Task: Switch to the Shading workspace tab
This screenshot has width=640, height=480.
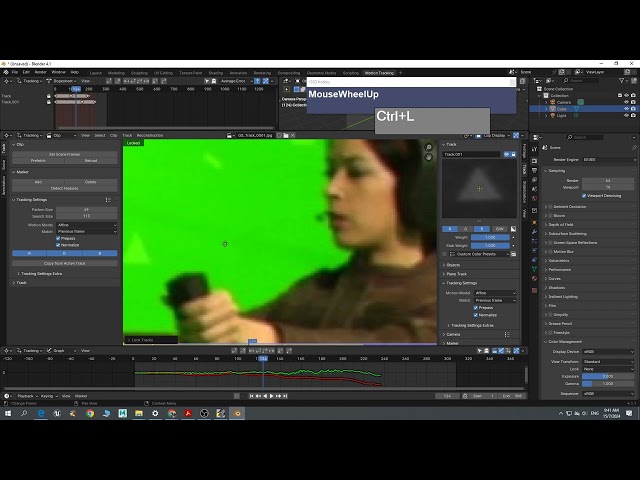Action: [216, 73]
